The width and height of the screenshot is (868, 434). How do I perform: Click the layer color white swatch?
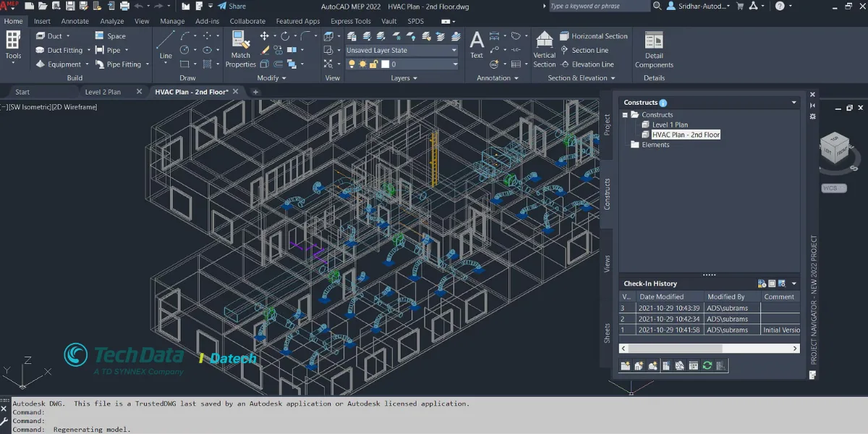click(x=386, y=64)
